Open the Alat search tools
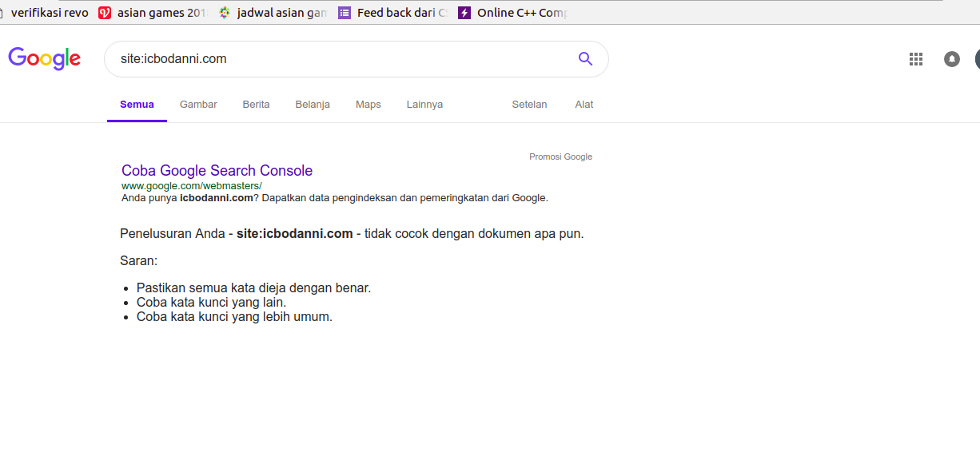The width and height of the screenshot is (980, 456). point(584,105)
